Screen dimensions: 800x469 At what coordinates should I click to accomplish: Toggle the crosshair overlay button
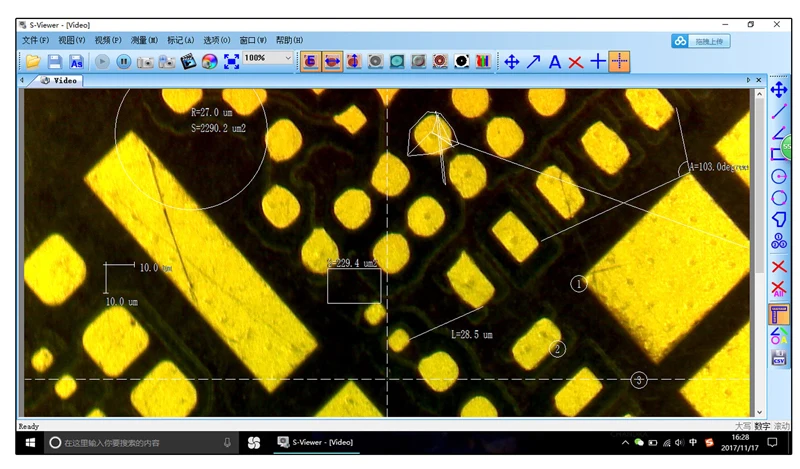[x=619, y=62]
